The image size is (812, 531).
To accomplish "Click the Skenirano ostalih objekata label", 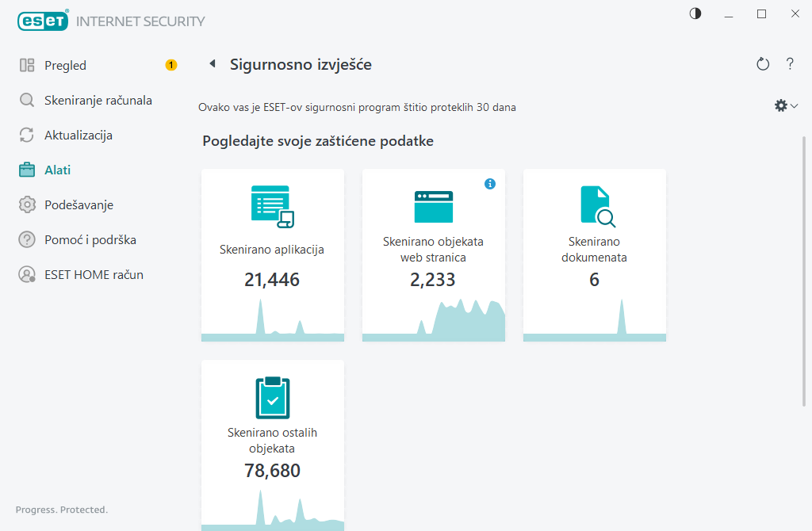I will (273, 441).
